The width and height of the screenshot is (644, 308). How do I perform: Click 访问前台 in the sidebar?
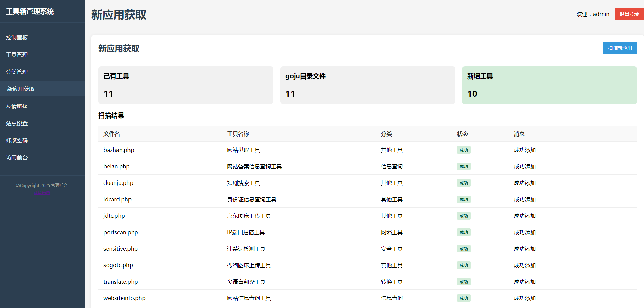coord(17,158)
